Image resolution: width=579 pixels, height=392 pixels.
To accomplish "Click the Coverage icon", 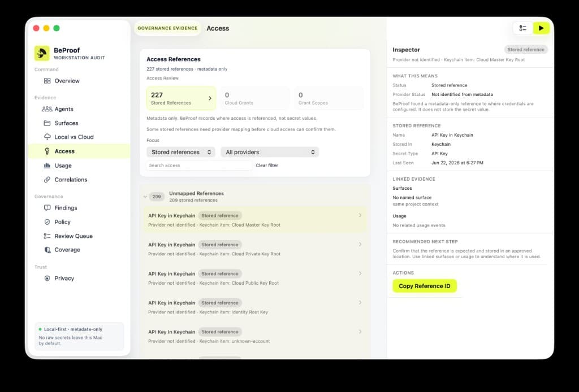I will coord(47,250).
